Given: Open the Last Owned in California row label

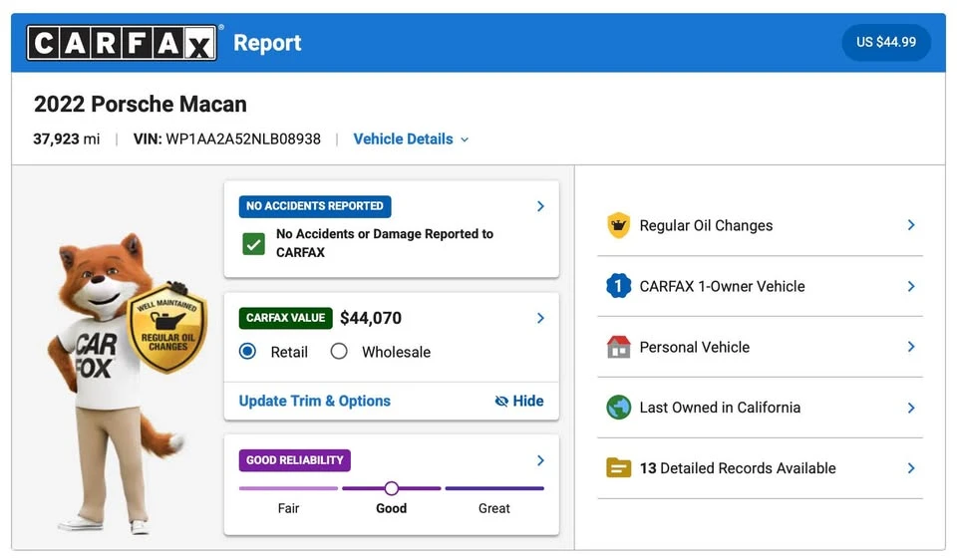Looking at the screenshot, I should click(720, 408).
